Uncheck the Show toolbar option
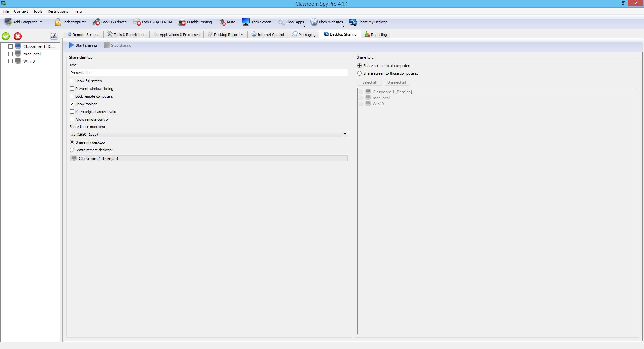The height and width of the screenshot is (349, 644). pos(72,104)
